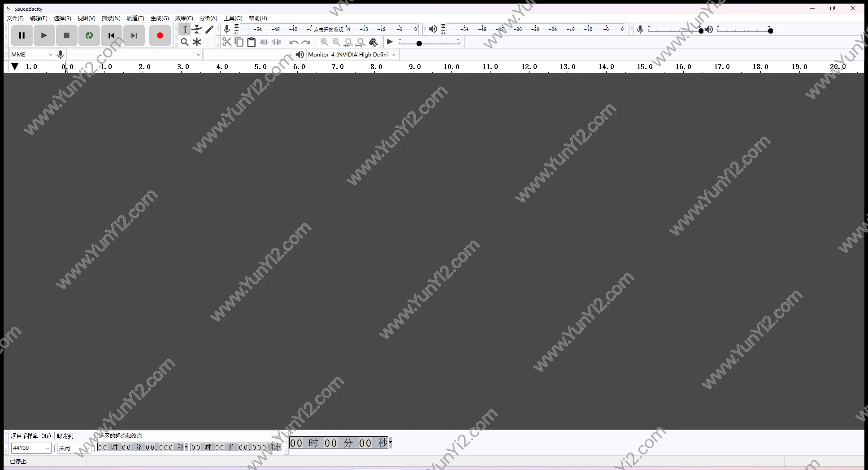Click the Zoom Out magnifier icon
868x470 pixels.
336,42
